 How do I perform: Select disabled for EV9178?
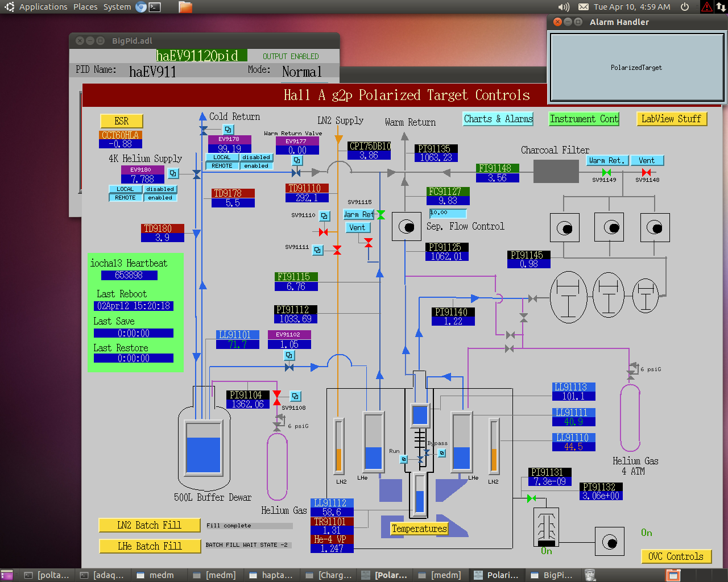coord(256,157)
